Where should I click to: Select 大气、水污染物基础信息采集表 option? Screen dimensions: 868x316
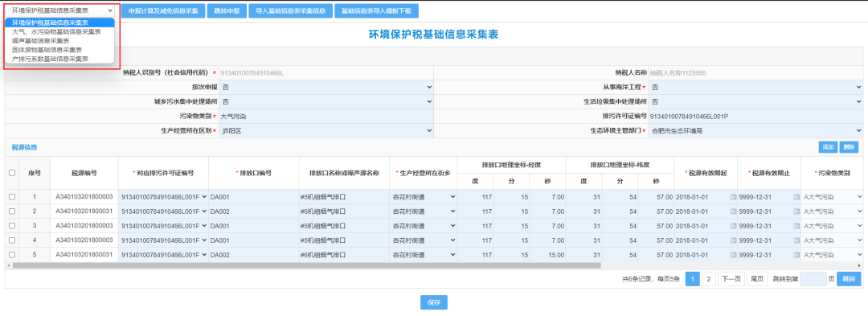59,31
